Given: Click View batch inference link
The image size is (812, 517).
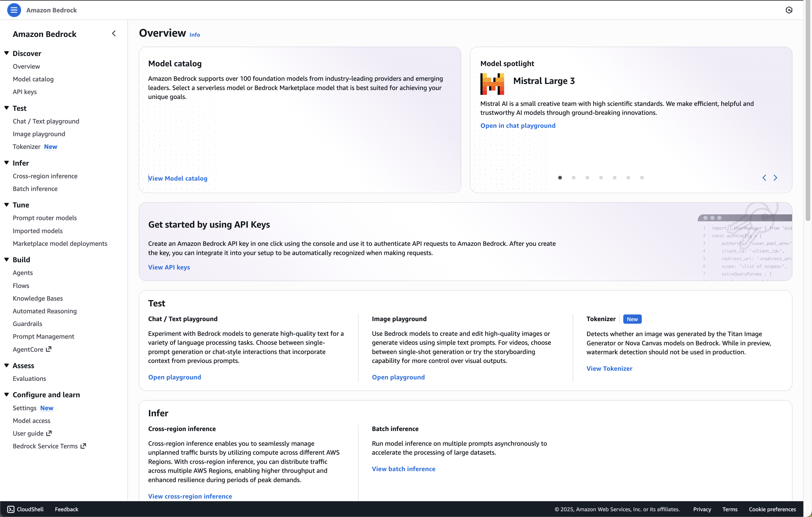Looking at the screenshot, I should [x=403, y=469].
